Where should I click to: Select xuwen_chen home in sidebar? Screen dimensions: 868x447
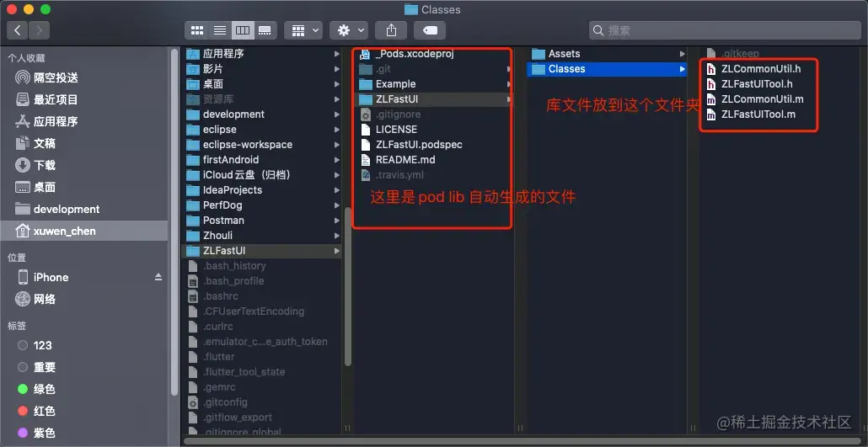coord(83,231)
